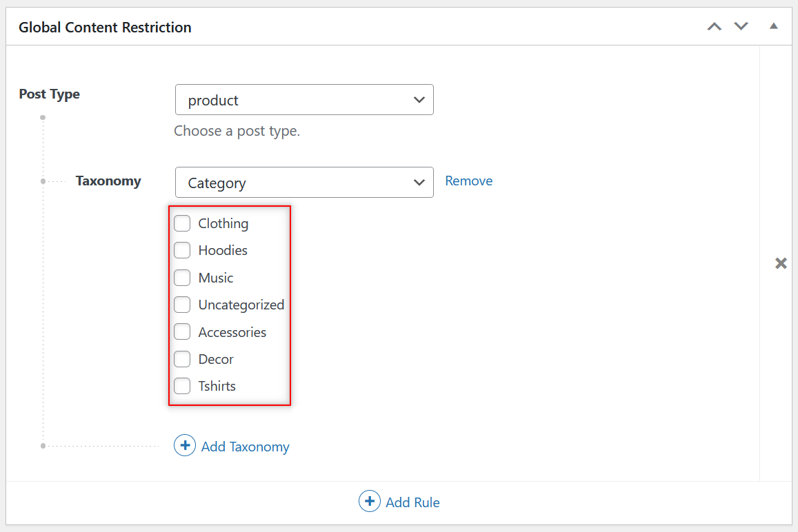Select the Decor checkbox
798x532 pixels.
[x=182, y=359]
